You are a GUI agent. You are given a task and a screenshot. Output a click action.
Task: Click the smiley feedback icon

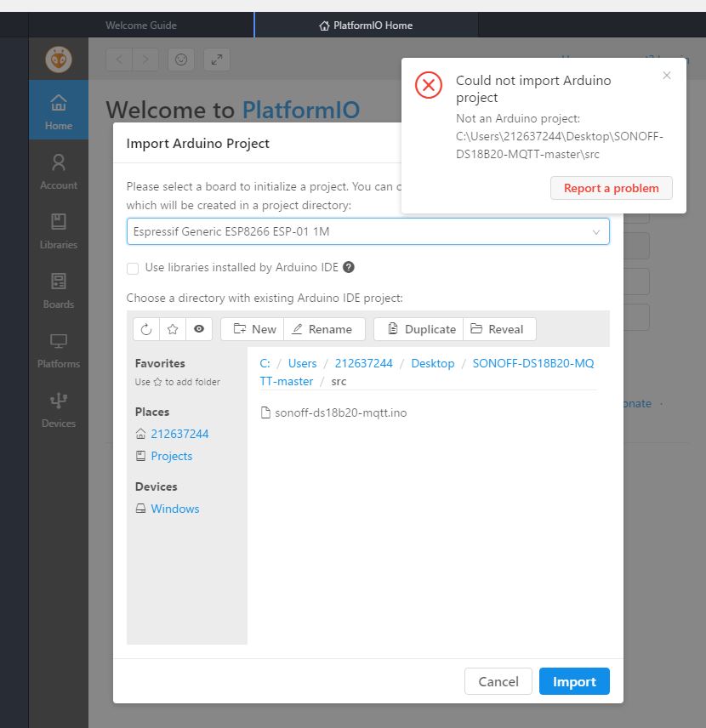(180, 60)
